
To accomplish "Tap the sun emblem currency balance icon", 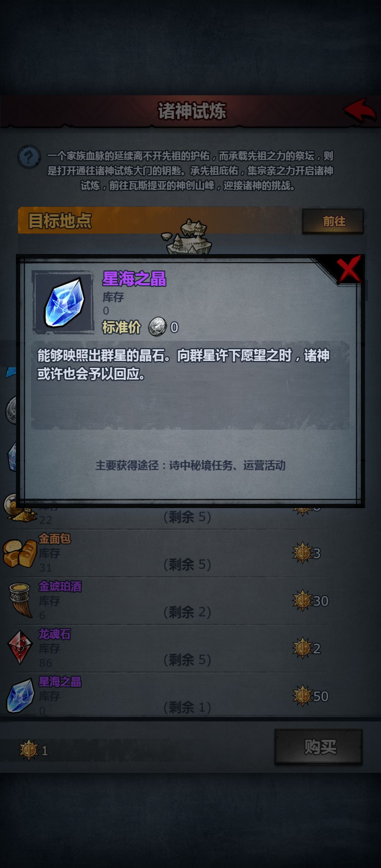I will [x=29, y=749].
